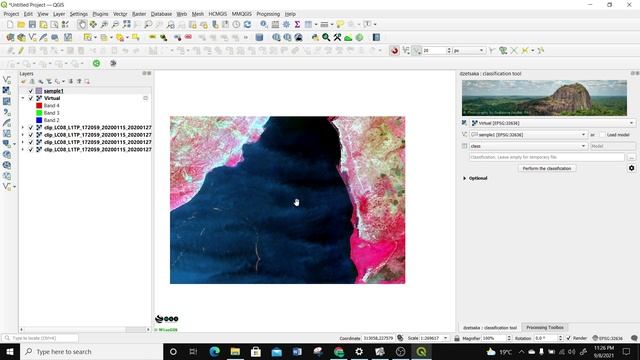Click the New Project icon
This screenshot has height=360, width=640.
pyautogui.click(x=10, y=24)
